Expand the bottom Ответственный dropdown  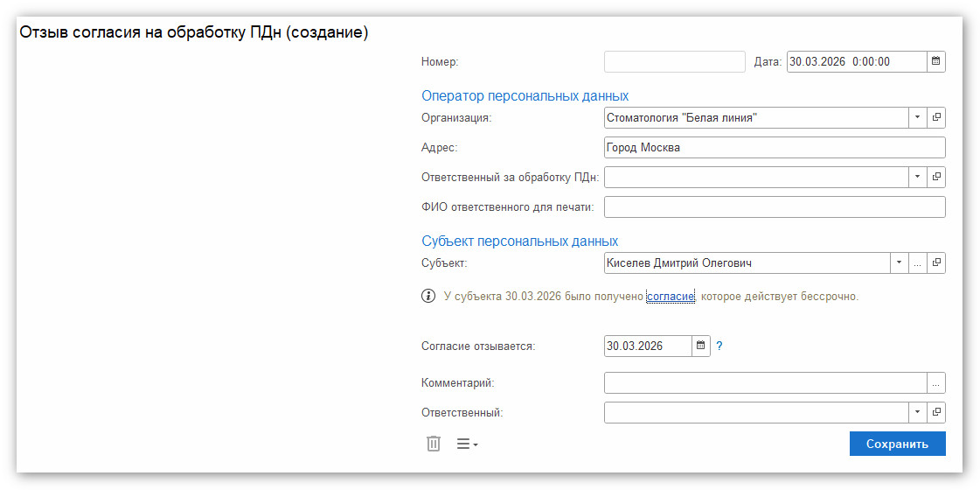click(x=917, y=412)
